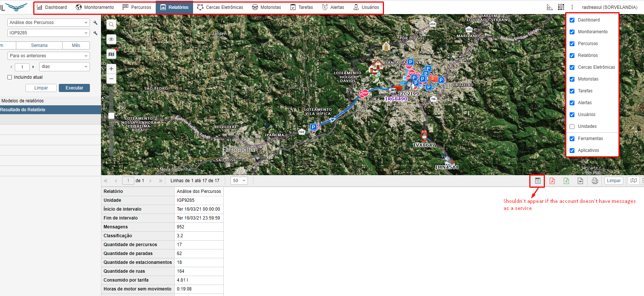The image size is (644, 296).
Task: Click the Limpar button under interval settings
Action: (x=41, y=88)
